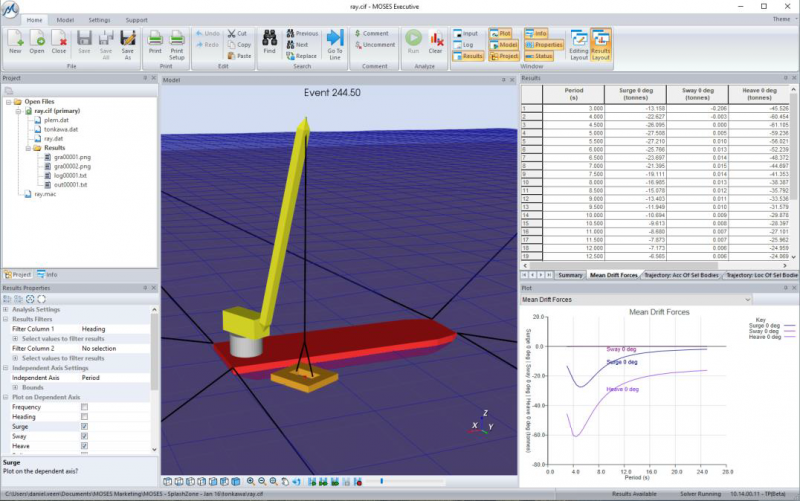The height and width of the screenshot is (501, 800).
Task: Click the Independent Axis Period value field
Action: pyautogui.click(x=115, y=378)
